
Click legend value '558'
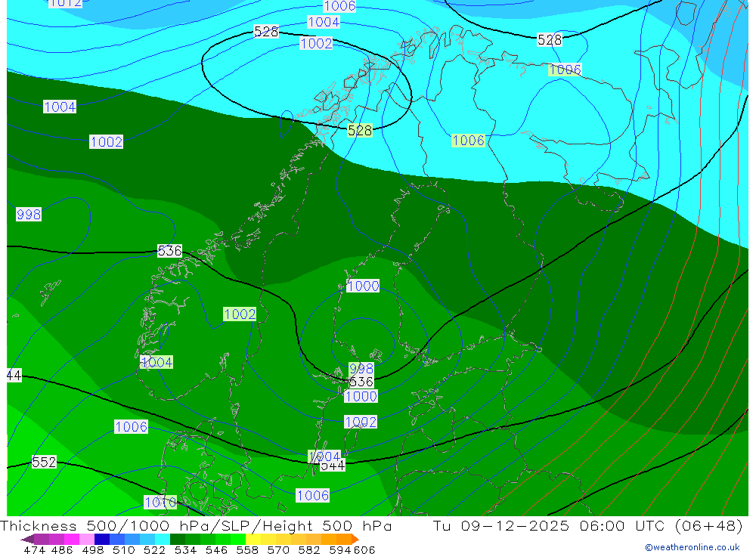(x=247, y=549)
